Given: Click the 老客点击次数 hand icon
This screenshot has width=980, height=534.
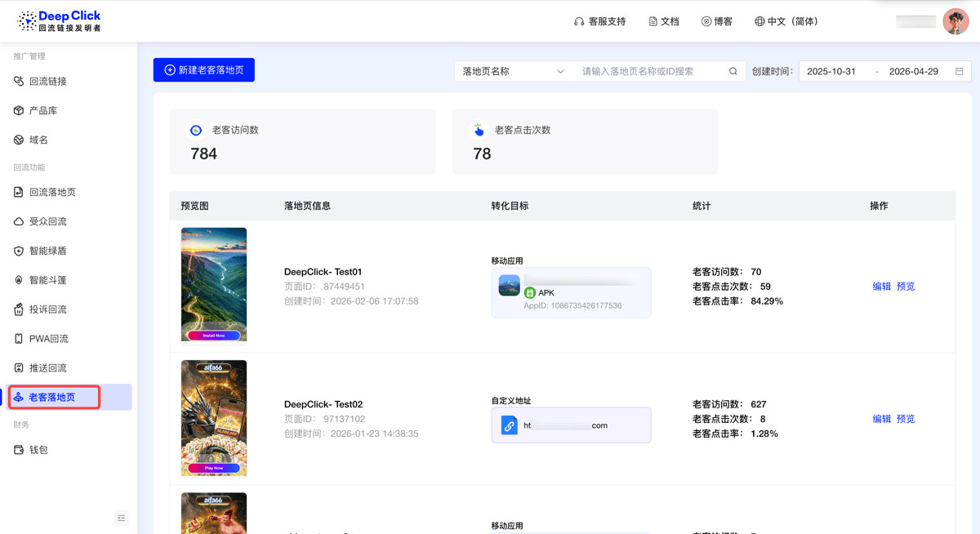Looking at the screenshot, I should [479, 130].
